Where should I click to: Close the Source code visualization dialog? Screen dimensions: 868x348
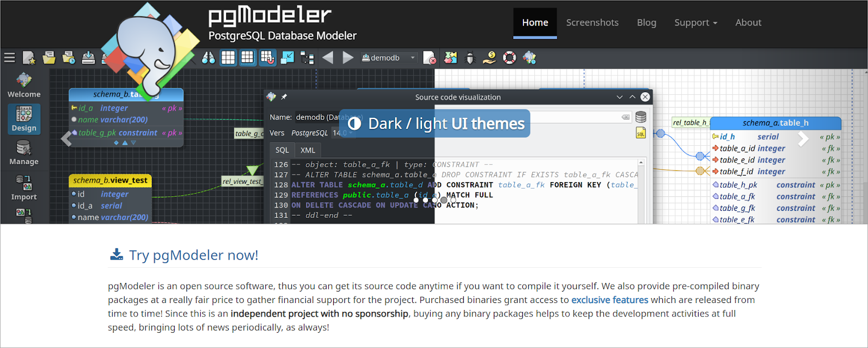(x=645, y=97)
